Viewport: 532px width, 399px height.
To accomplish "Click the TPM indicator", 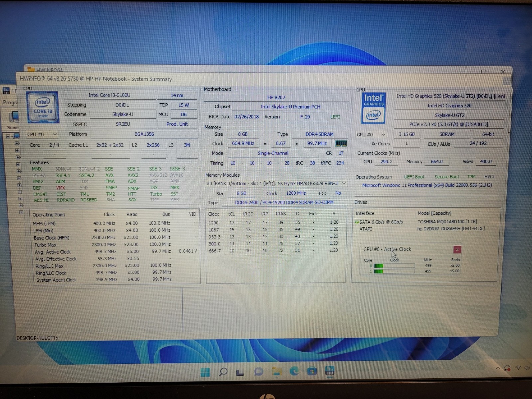I will 471,177.
